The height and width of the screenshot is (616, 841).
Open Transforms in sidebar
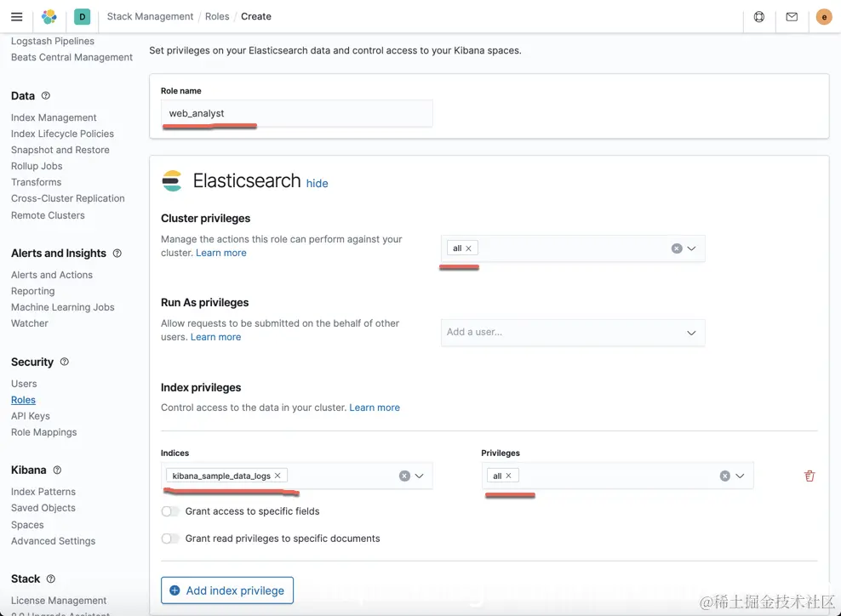(36, 182)
